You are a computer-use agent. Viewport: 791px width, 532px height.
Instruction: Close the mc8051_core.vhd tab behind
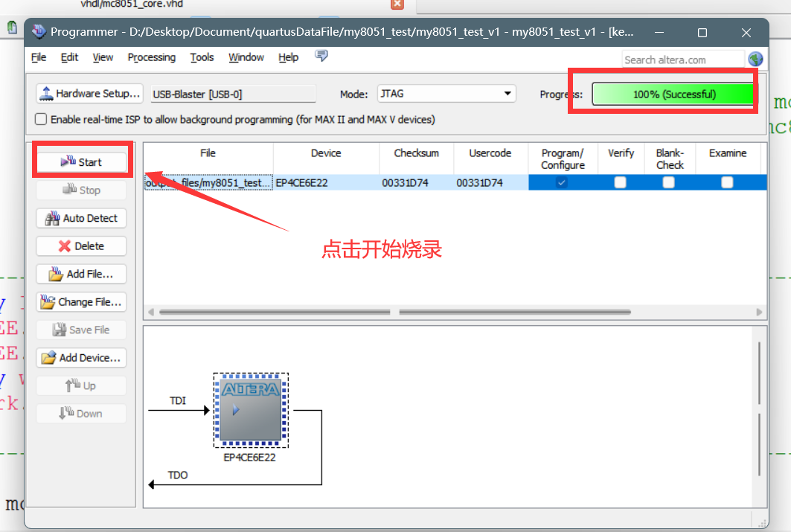[397, 4]
